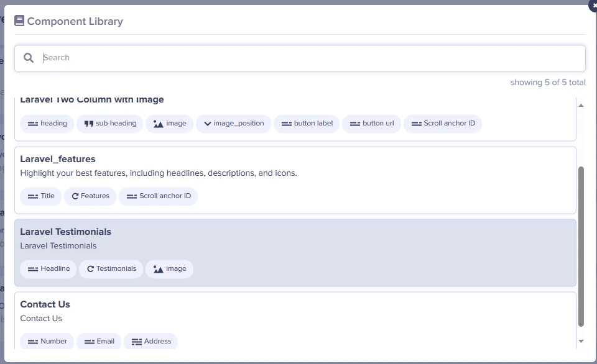Click the scrollbar down arrow
The width and height of the screenshot is (597, 364).
point(581,341)
